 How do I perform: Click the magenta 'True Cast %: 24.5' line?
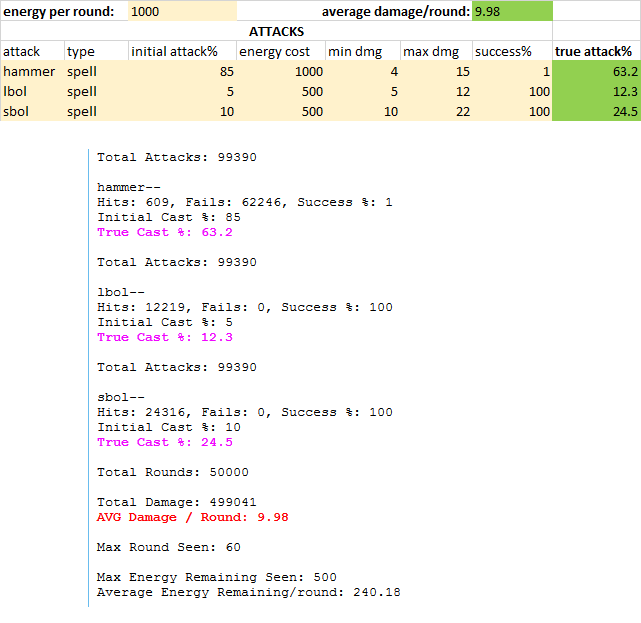pos(165,442)
